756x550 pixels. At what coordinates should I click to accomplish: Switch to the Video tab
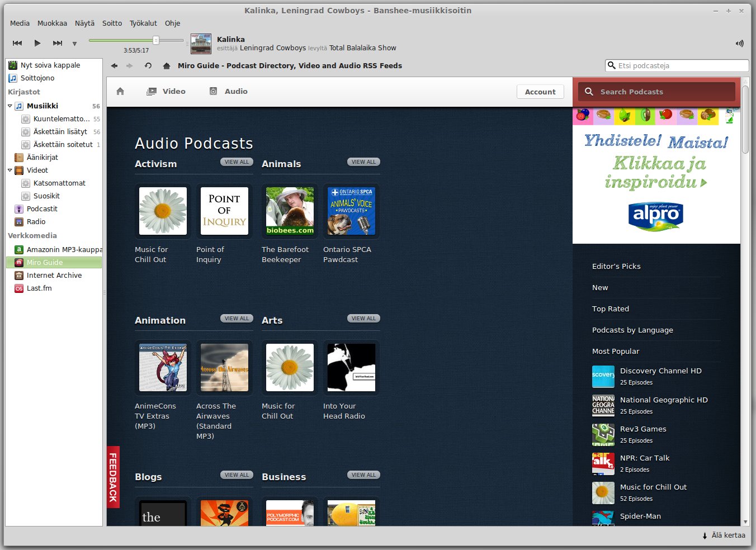pyautogui.click(x=166, y=91)
